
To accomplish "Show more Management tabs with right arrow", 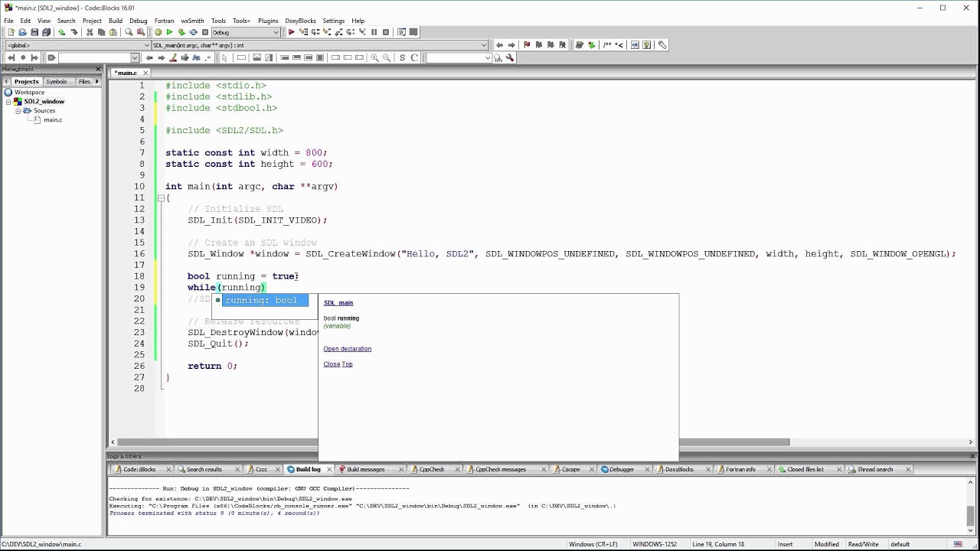I will point(97,81).
